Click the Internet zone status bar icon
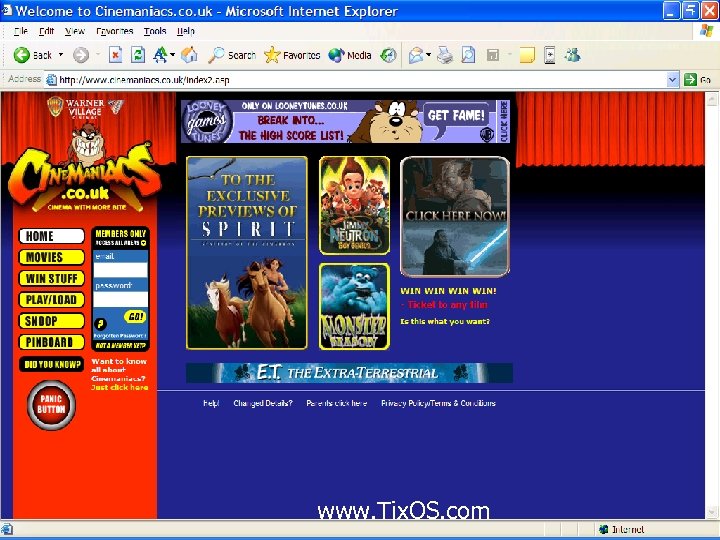Image resolution: width=720 pixels, height=540 pixels. [604, 529]
